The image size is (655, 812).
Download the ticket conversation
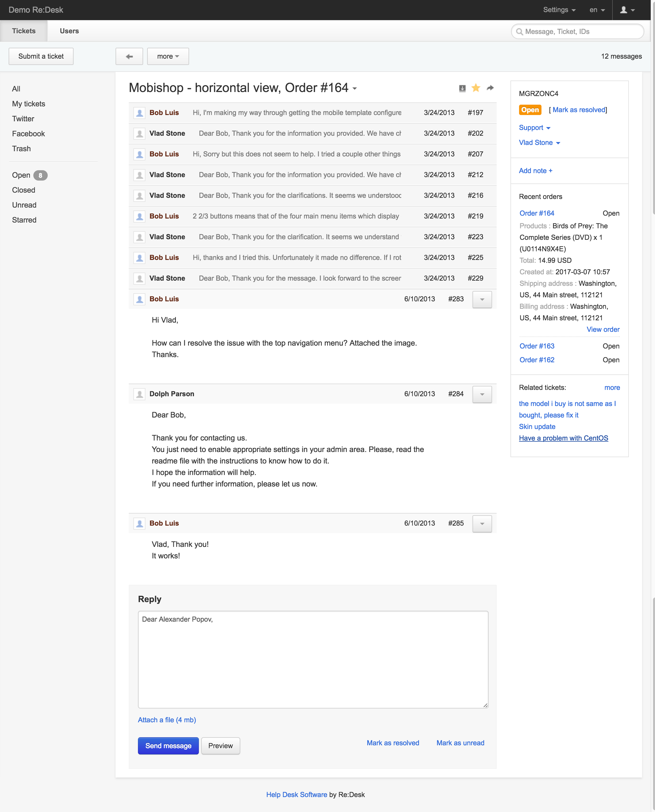pos(462,88)
